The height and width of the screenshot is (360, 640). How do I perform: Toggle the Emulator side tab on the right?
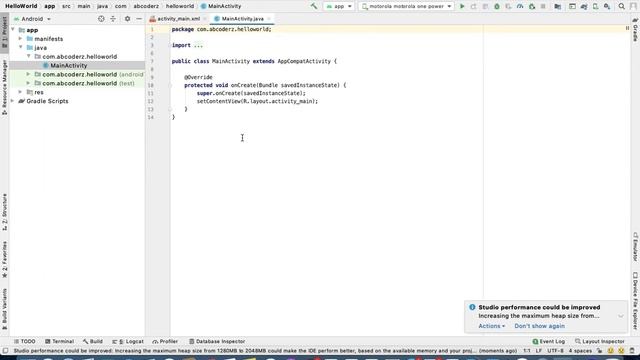coord(636,247)
